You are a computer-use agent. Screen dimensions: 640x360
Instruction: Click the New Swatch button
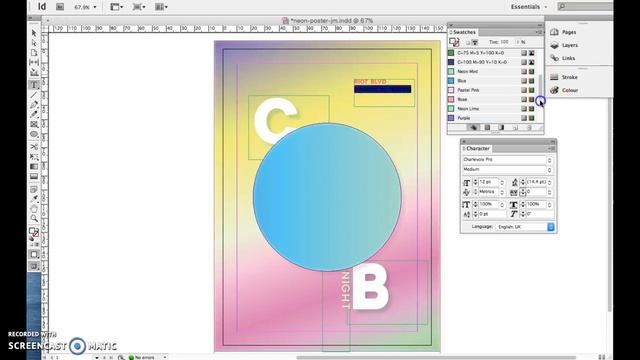[x=515, y=128]
